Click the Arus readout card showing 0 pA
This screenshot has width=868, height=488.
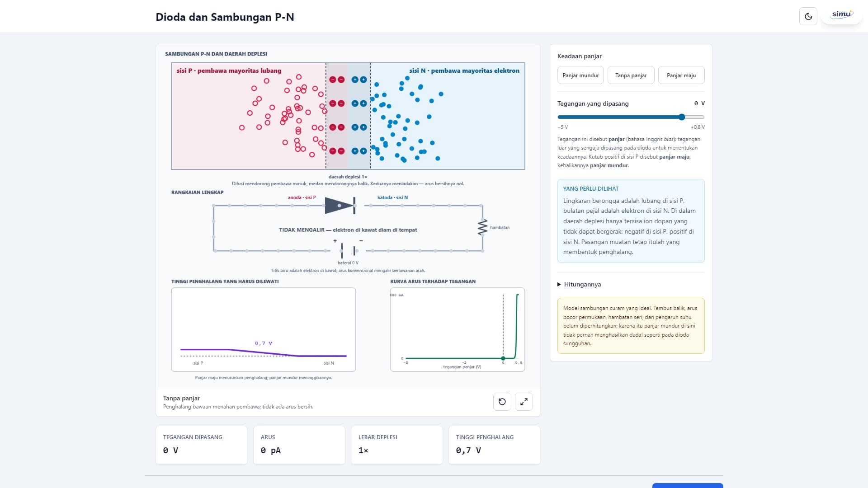[299, 445]
